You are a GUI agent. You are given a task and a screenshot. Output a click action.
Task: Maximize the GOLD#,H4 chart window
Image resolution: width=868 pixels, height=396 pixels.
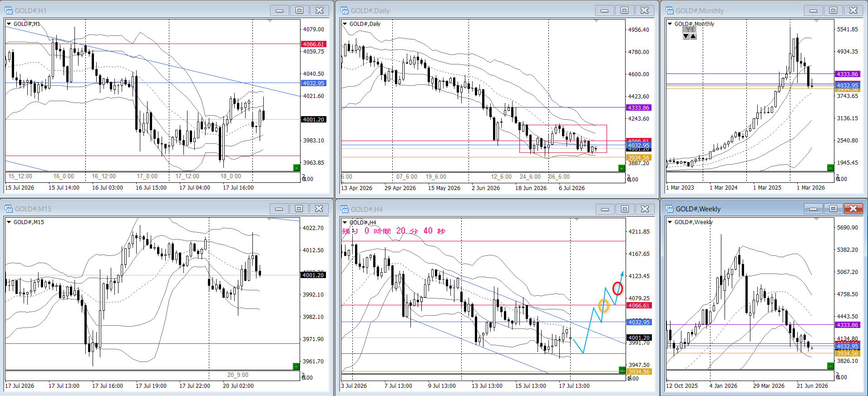(x=625, y=209)
